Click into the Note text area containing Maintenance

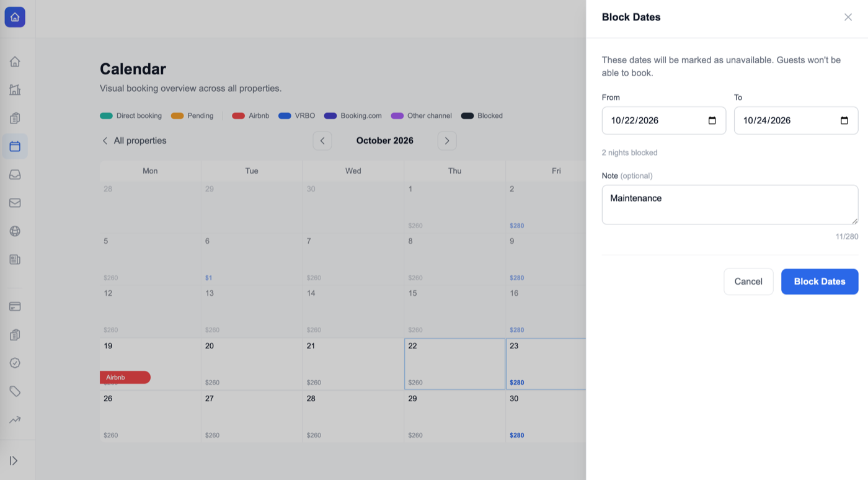pyautogui.click(x=730, y=205)
